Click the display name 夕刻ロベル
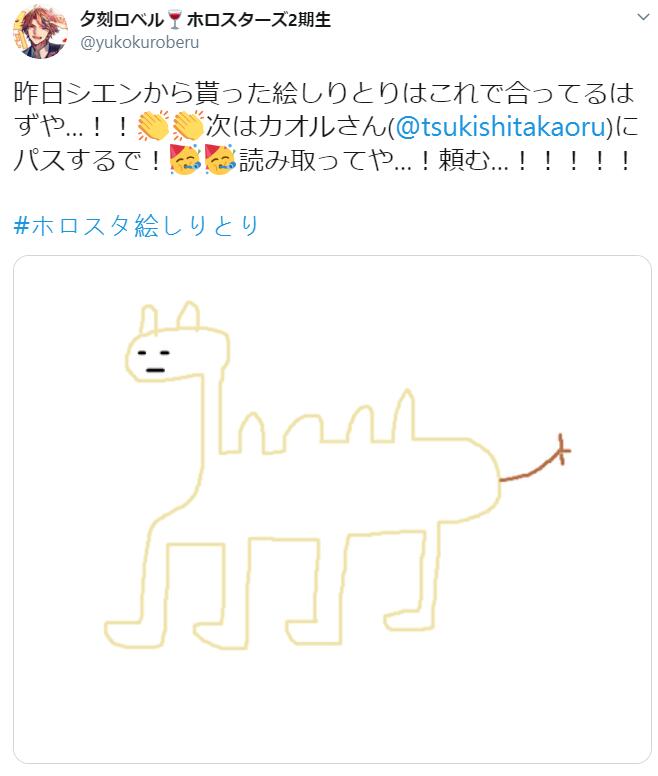 121,20
